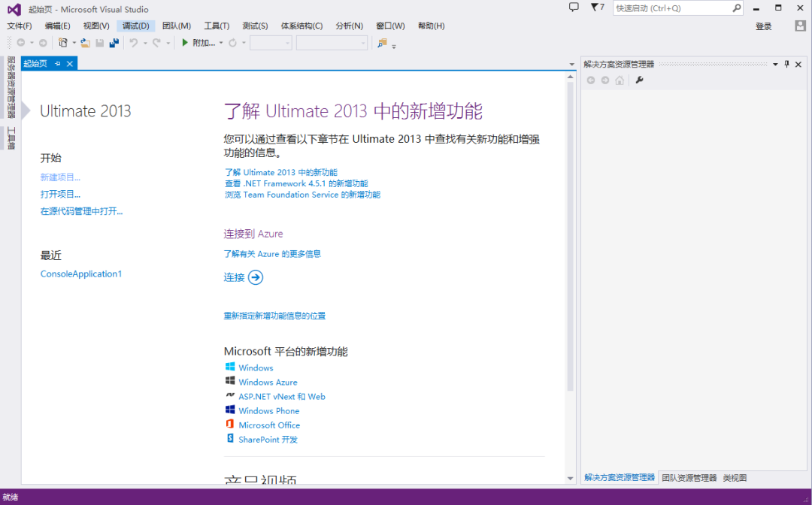The height and width of the screenshot is (505, 812).
Task: Click the 在源代码管理中打开... link
Action: point(81,211)
